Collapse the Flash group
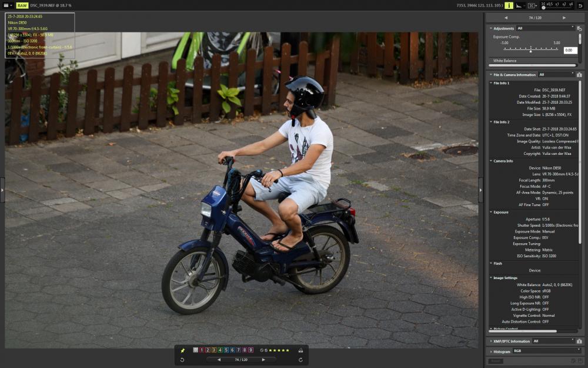 point(491,263)
